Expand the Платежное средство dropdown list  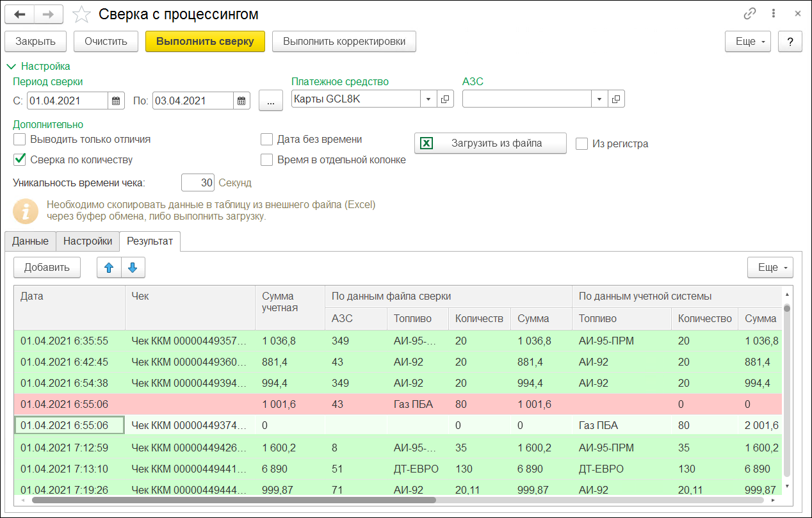pos(428,99)
